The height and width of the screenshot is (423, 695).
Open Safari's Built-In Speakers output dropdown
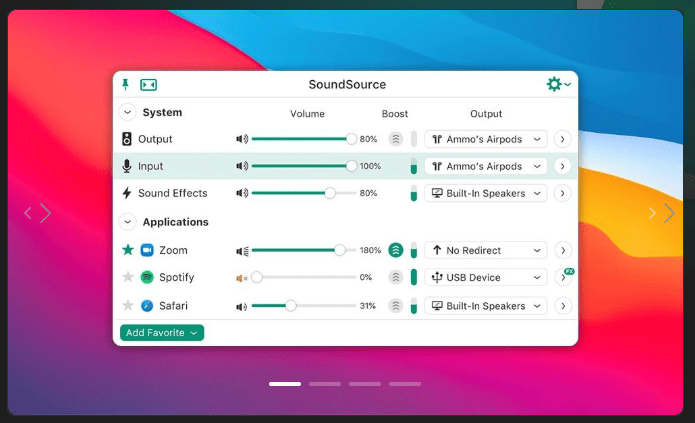click(486, 306)
